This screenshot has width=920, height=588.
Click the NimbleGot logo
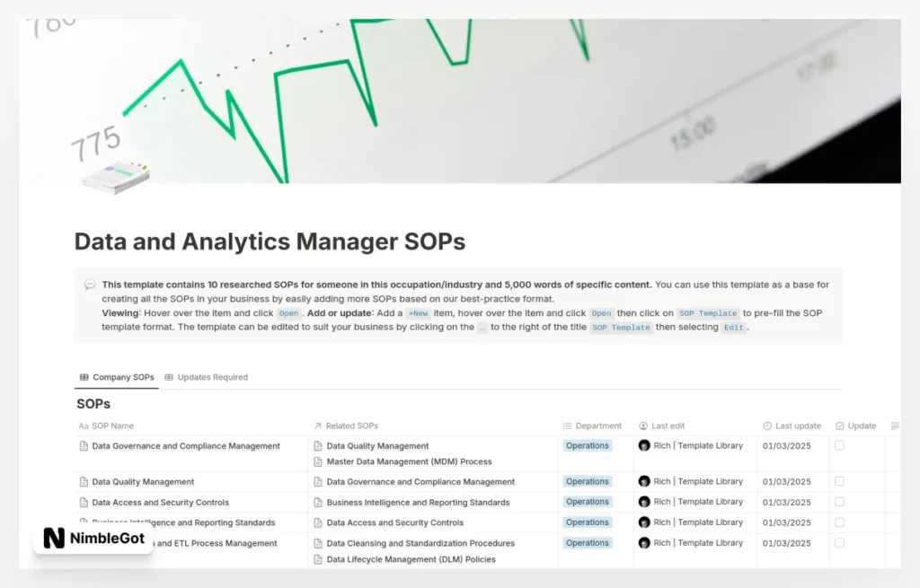(92, 540)
